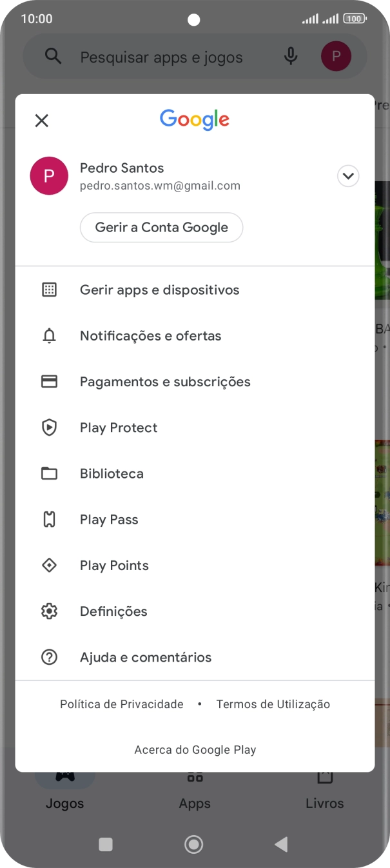The width and height of the screenshot is (390, 868).
Task: Open Play Pass
Action: pyautogui.click(x=109, y=519)
